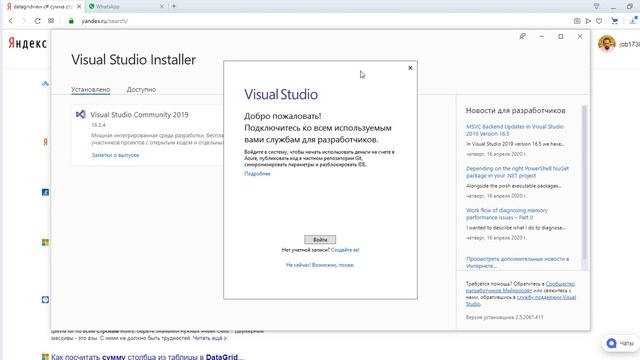The width and height of the screenshot is (640, 360).
Task: Click the send arrow icon in browser toolbar
Action: [x=588, y=21]
